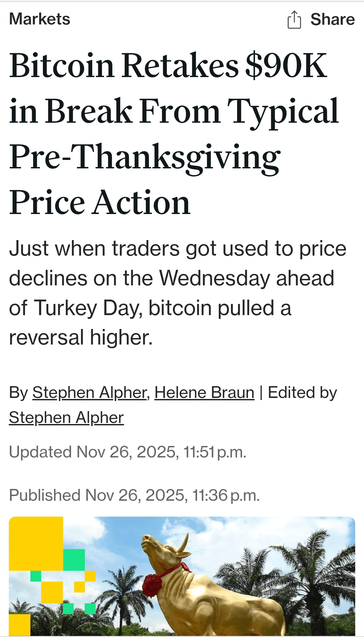Click the green pixel square on image
This screenshot has height=637, width=364.
[x=74, y=560]
